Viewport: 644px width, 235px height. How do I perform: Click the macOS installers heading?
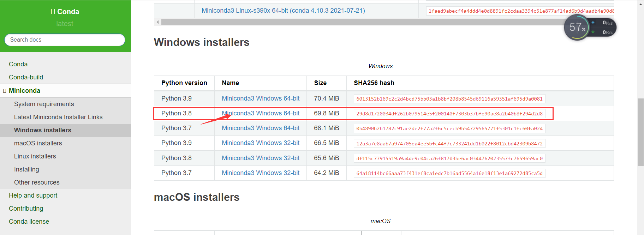[x=197, y=197]
